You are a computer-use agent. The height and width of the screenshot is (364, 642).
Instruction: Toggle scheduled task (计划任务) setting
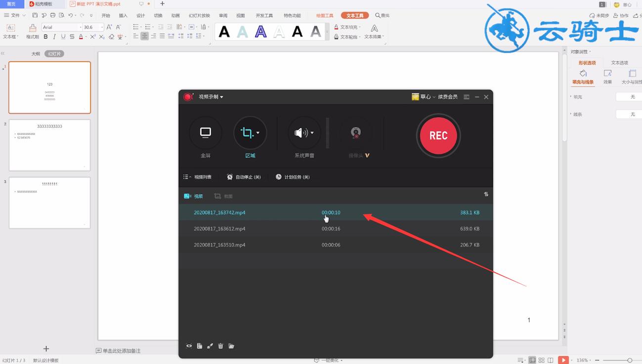[293, 177]
